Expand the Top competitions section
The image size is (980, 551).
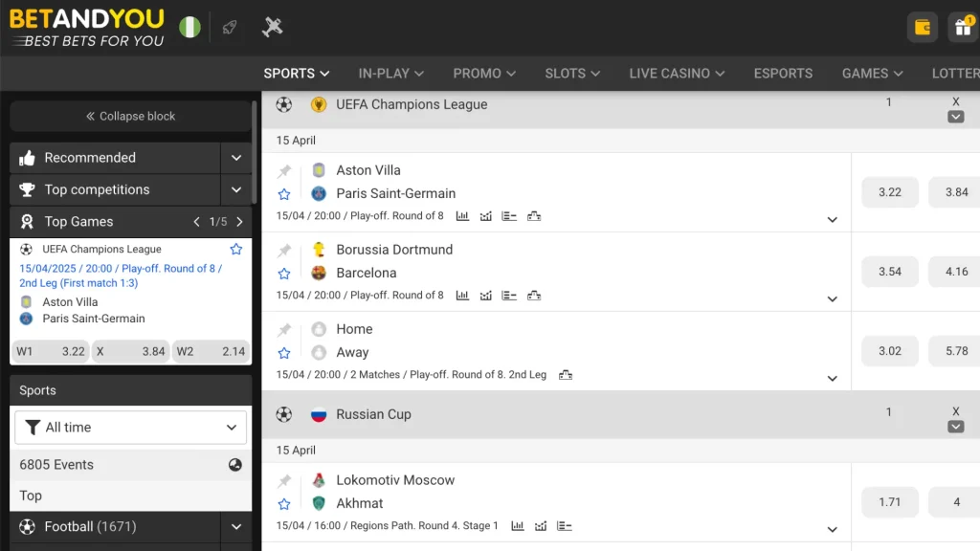pyautogui.click(x=236, y=190)
